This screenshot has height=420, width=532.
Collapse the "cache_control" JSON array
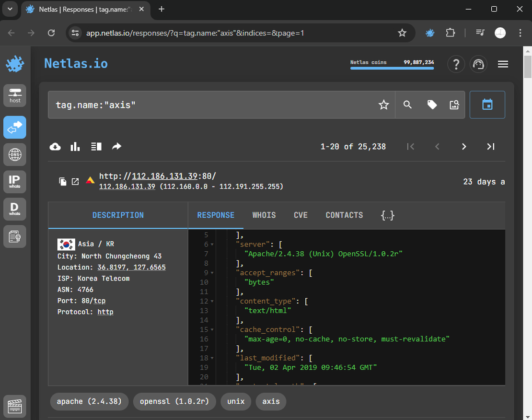point(212,330)
